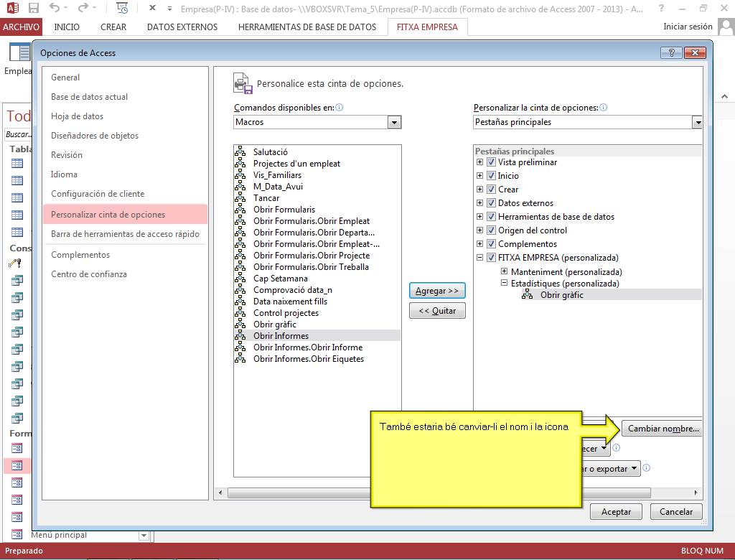Open the Pestañas principales dropdown
This screenshot has height=560, width=735.
click(698, 122)
